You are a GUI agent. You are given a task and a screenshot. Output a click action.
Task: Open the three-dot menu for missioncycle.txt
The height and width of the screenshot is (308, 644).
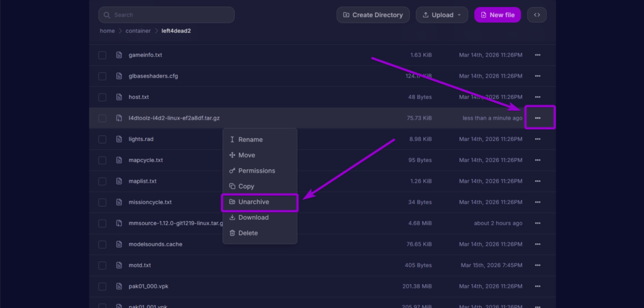tap(538, 202)
